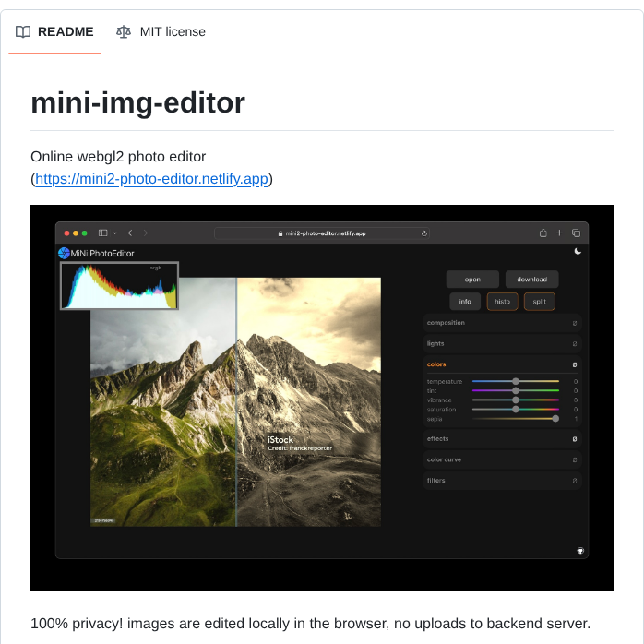Toggle the info button
Viewport: 644px width, 644px height.
464,302
